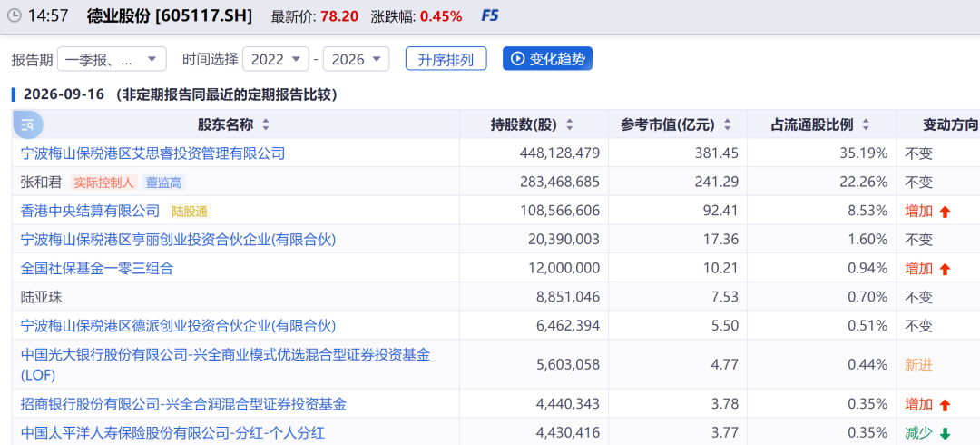Click the F5 refresh icon
Screen dimensions: 980x445
coord(490,16)
